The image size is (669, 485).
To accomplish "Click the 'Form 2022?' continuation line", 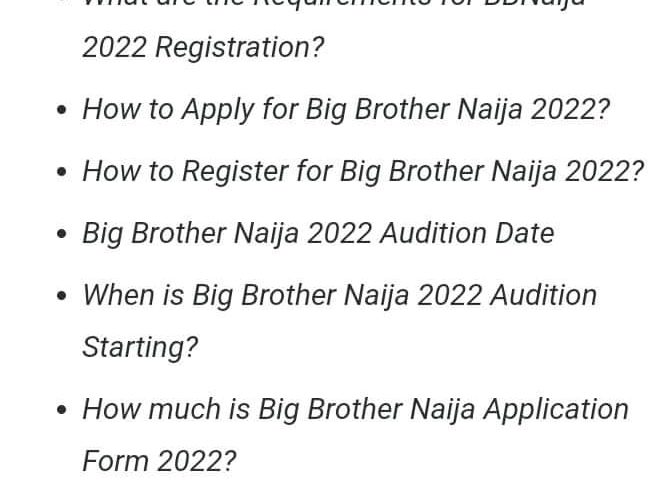I will click(159, 461).
